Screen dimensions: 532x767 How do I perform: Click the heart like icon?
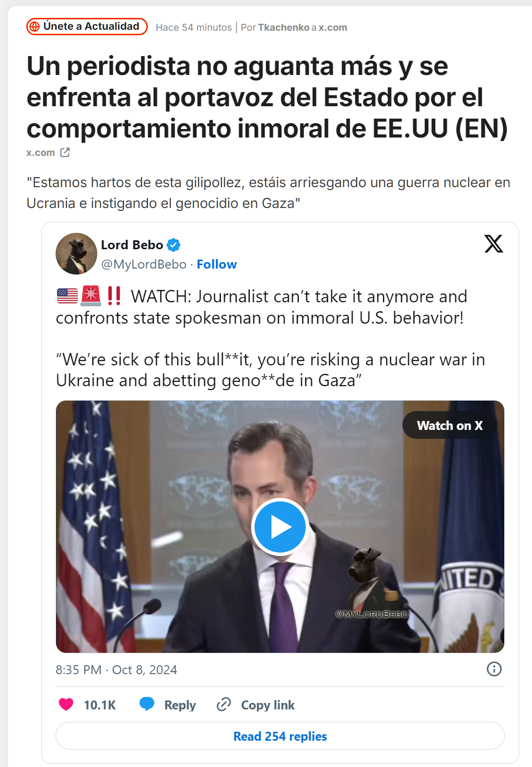pyautogui.click(x=66, y=704)
